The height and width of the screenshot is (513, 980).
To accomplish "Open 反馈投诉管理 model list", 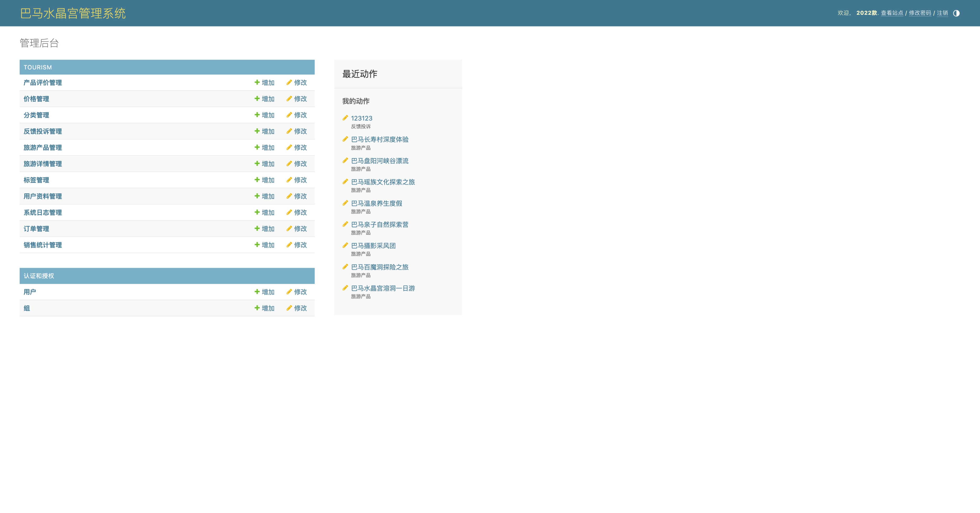I will click(x=43, y=131).
